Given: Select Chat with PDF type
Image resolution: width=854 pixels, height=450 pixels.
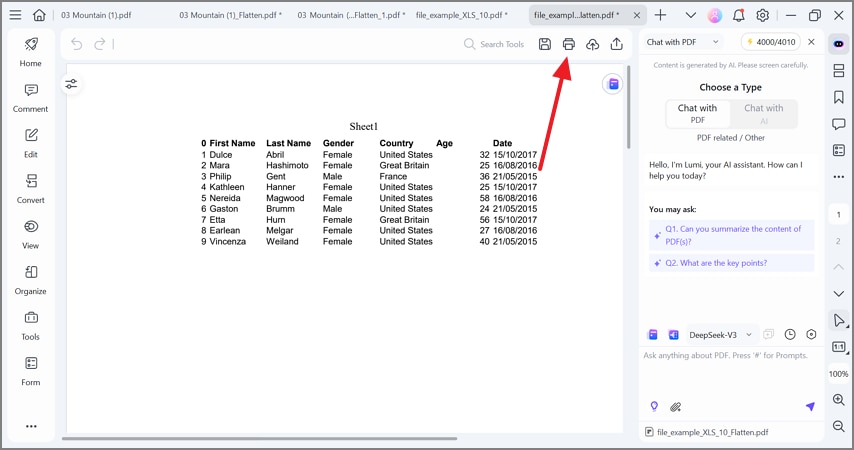Looking at the screenshot, I should pyautogui.click(x=698, y=113).
